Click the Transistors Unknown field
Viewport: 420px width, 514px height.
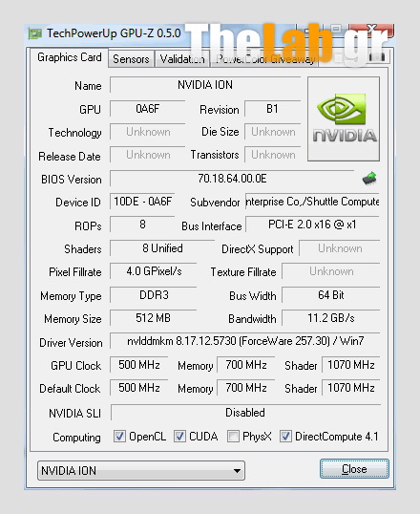272,155
